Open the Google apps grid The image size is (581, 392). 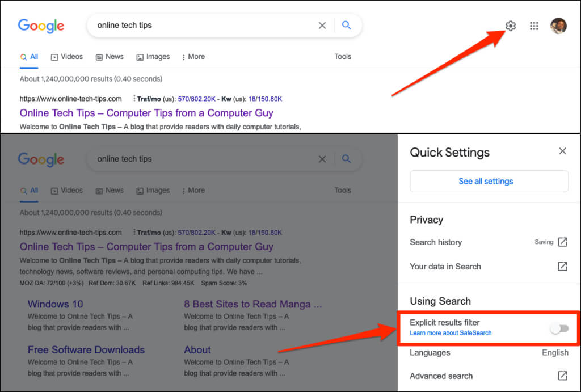point(534,26)
